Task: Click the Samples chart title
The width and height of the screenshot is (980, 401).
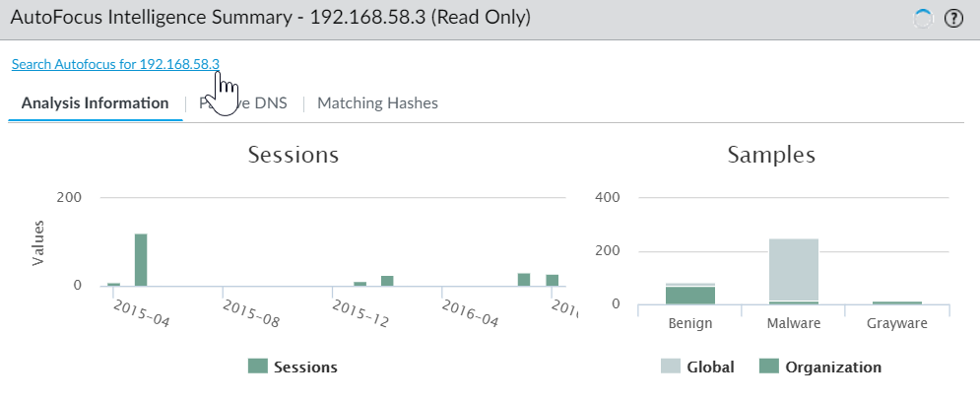Action: 771,155
